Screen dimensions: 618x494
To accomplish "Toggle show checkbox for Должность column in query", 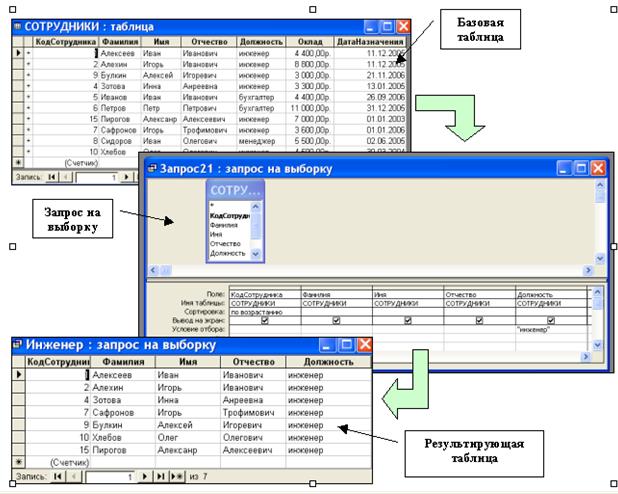I will coord(551,321).
